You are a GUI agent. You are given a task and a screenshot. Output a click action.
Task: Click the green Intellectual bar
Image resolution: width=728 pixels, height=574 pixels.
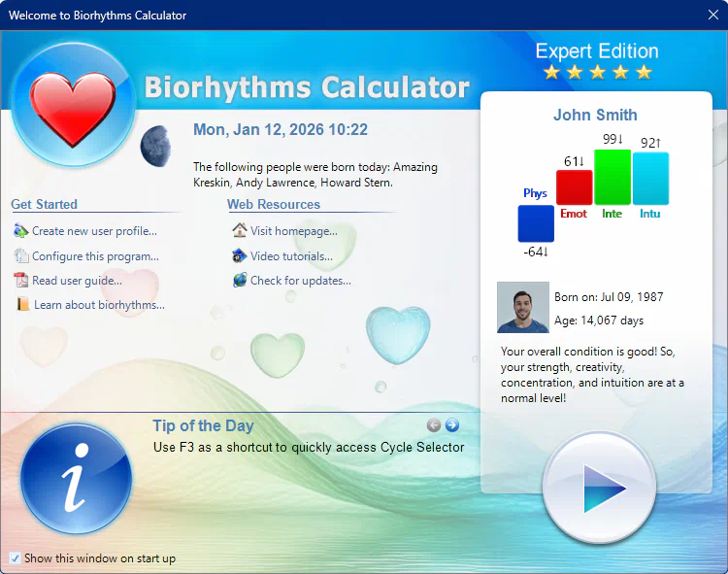pyautogui.click(x=612, y=176)
